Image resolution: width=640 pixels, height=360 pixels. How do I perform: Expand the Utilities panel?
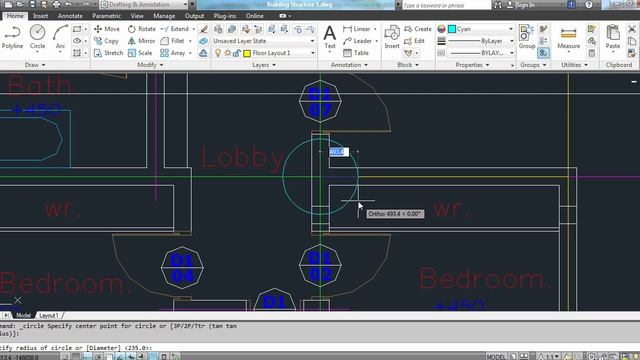pyautogui.click(x=574, y=65)
